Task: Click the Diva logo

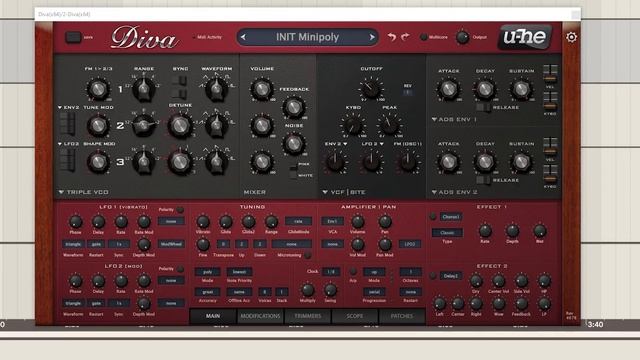Action: point(144,38)
